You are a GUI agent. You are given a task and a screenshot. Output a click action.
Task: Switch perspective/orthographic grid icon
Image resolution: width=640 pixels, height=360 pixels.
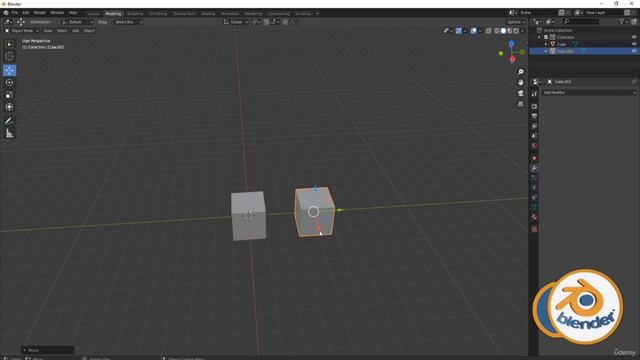pyautogui.click(x=520, y=104)
